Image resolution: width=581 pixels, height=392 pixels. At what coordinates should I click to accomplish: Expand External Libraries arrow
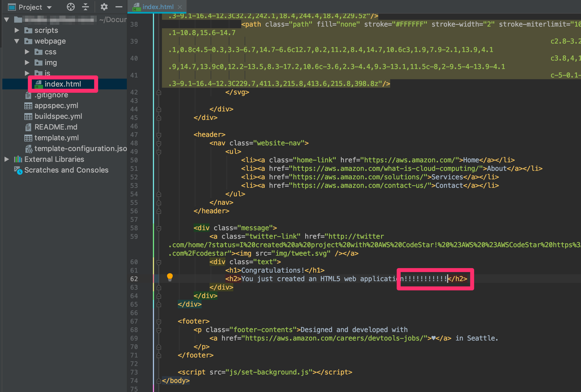coord(7,159)
